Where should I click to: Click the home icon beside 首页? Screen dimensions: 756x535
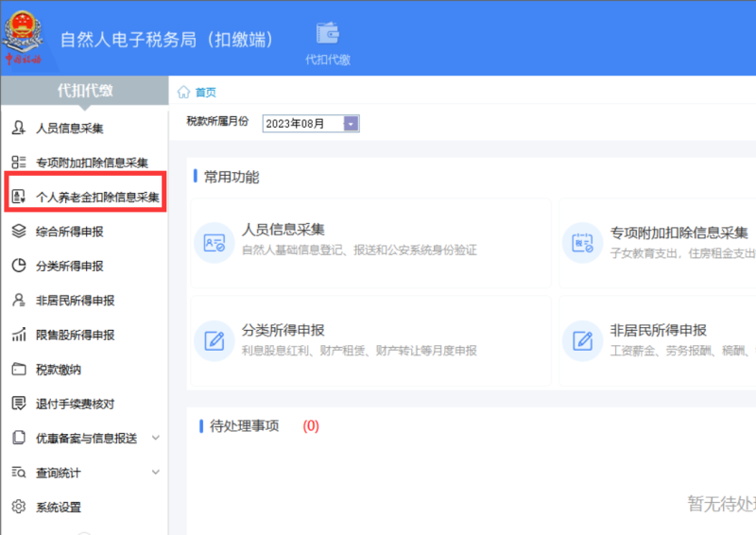(183, 92)
